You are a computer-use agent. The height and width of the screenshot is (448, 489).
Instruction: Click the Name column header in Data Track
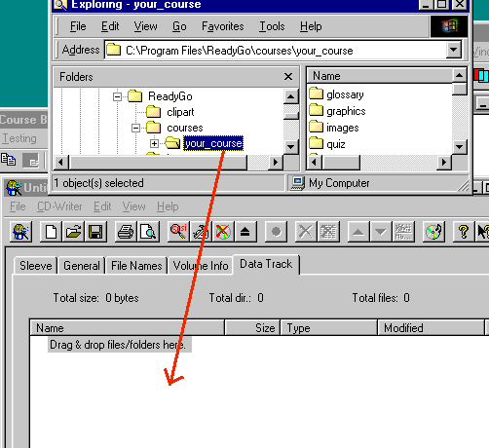127,328
